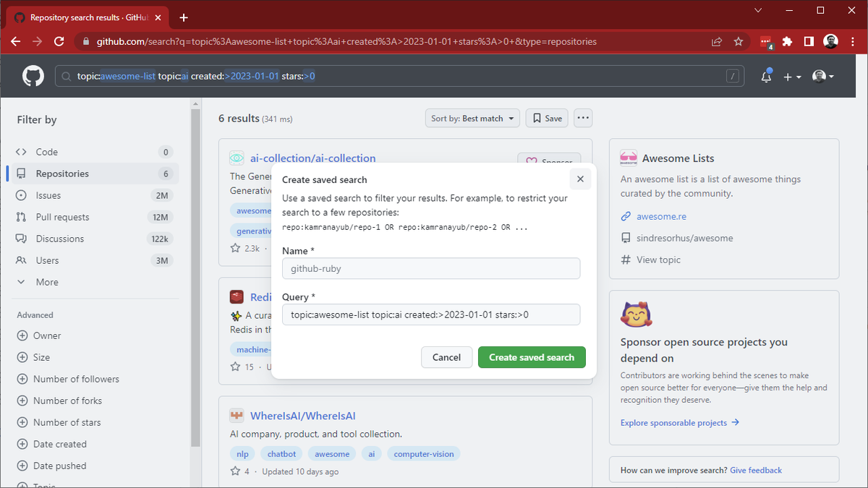Image resolution: width=868 pixels, height=488 pixels.
Task: Visit the awesome.re link
Action: click(660, 216)
